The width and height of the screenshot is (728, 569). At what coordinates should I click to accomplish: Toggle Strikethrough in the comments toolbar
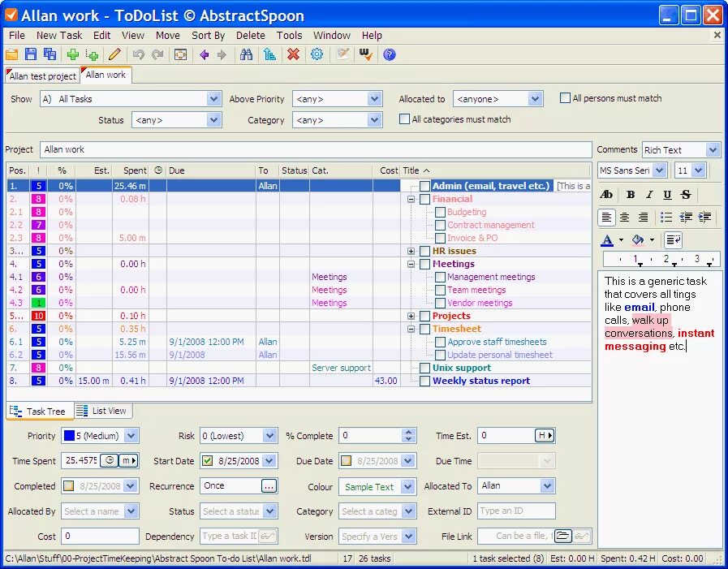tap(686, 195)
